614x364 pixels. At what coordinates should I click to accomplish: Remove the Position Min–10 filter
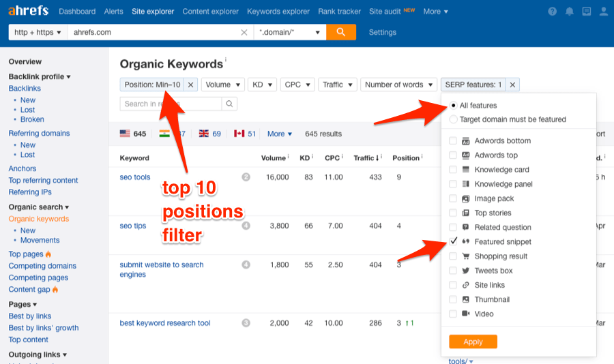coord(191,85)
